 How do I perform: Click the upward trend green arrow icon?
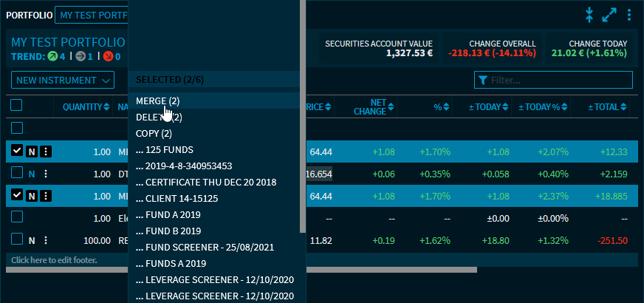[x=53, y=57]
